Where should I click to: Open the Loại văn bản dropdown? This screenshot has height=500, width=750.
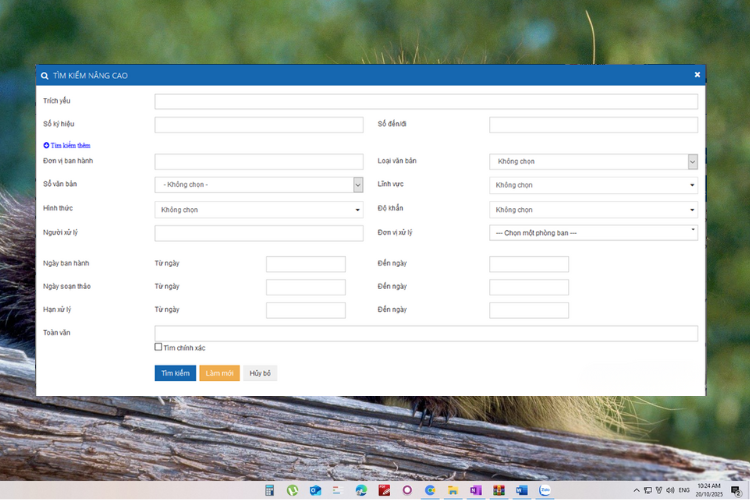click(593, 162)
